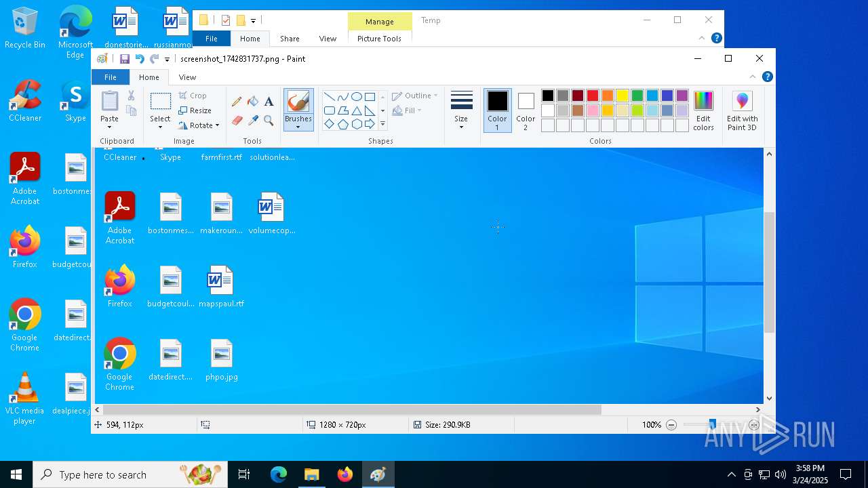Pick the yellow color swatch
The image size is (868, 488).
[623, 96]
